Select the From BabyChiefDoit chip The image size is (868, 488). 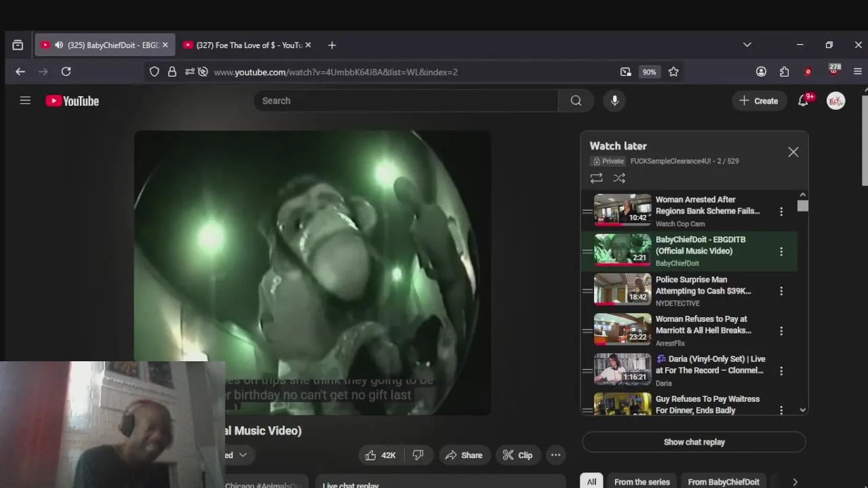click(724, 482)
